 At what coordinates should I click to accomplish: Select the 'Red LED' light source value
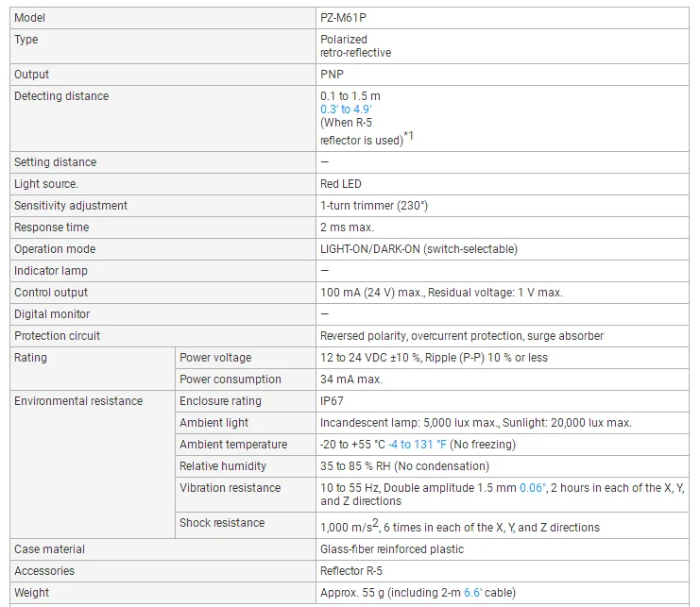pyautogui.click(x=341, y=184)
